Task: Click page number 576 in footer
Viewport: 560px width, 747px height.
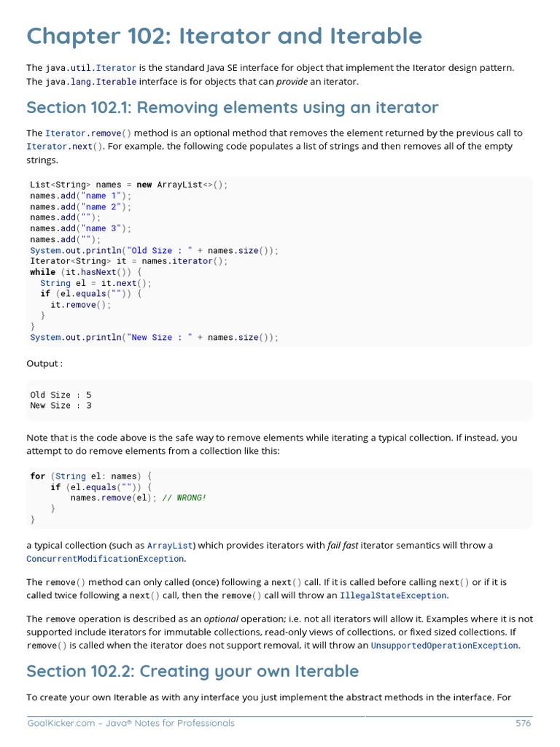Action: tap(523, 724)
